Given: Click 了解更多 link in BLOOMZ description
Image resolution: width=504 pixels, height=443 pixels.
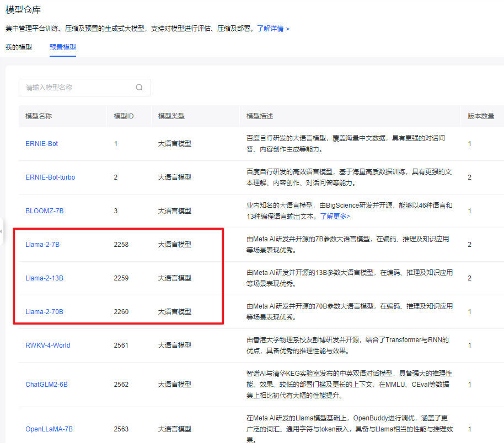Looking at the screenshot, I should [335, 216].
